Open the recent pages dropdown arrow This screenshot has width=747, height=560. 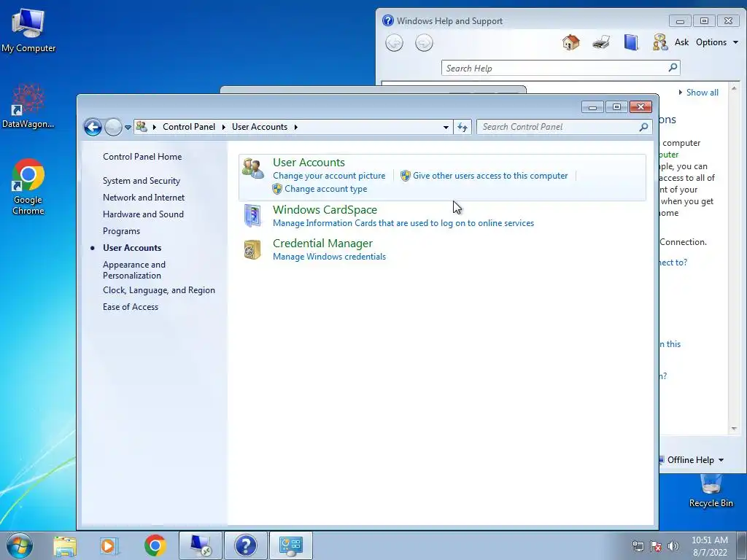click(x=128, y=127)
